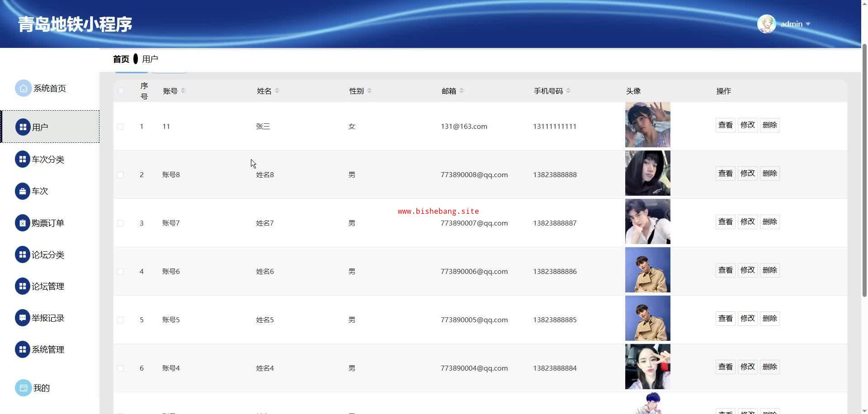Click 删除 for user 姓名8
The image size is (868, 414).
tap(770, 174)
